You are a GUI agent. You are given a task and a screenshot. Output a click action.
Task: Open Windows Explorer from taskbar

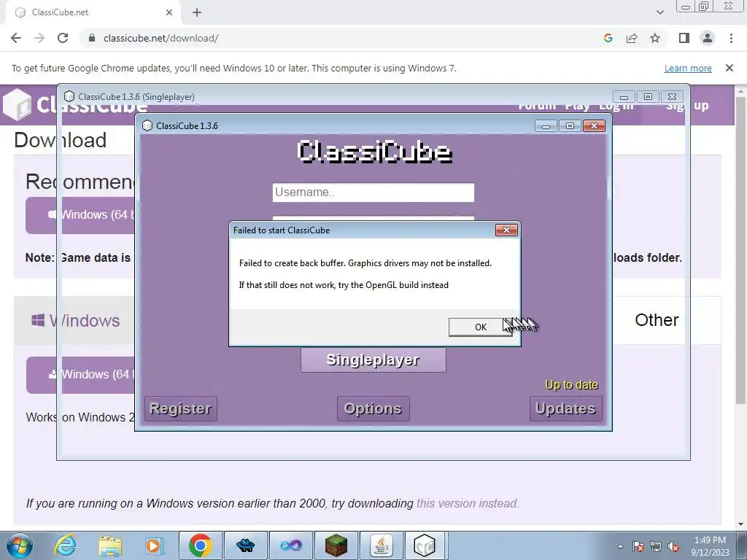point(110,545)
